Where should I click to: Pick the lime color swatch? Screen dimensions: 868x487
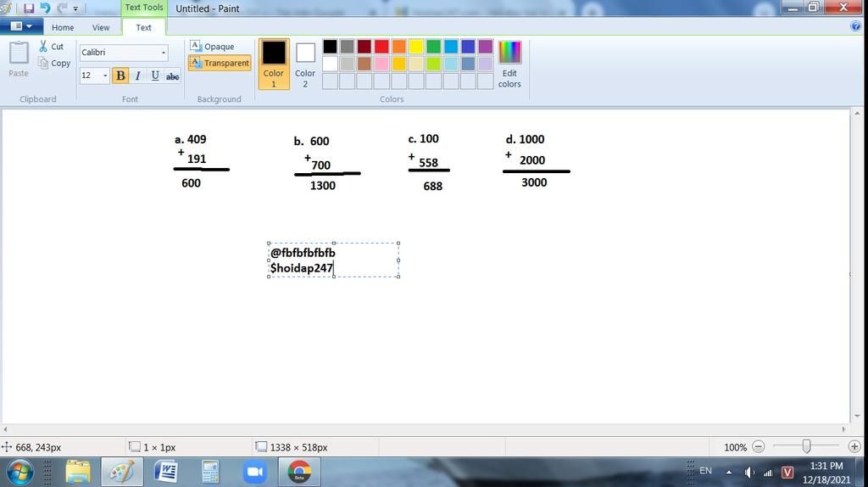coord(433,64)
